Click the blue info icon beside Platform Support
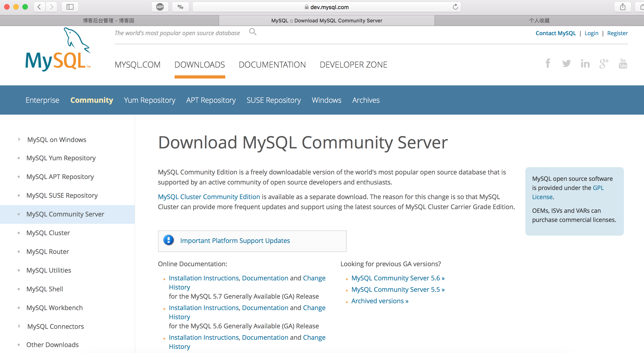Viewport: 644px width, 353px height. (169, 240)
